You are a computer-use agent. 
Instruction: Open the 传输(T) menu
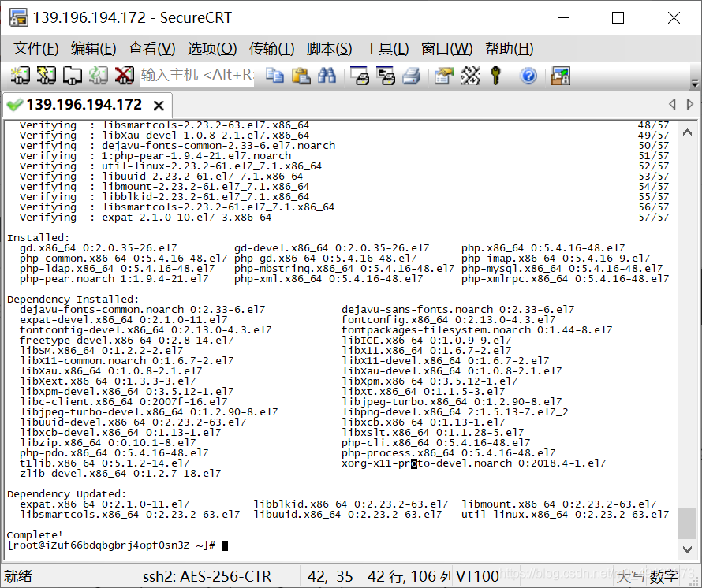click(x=271, y=48)
